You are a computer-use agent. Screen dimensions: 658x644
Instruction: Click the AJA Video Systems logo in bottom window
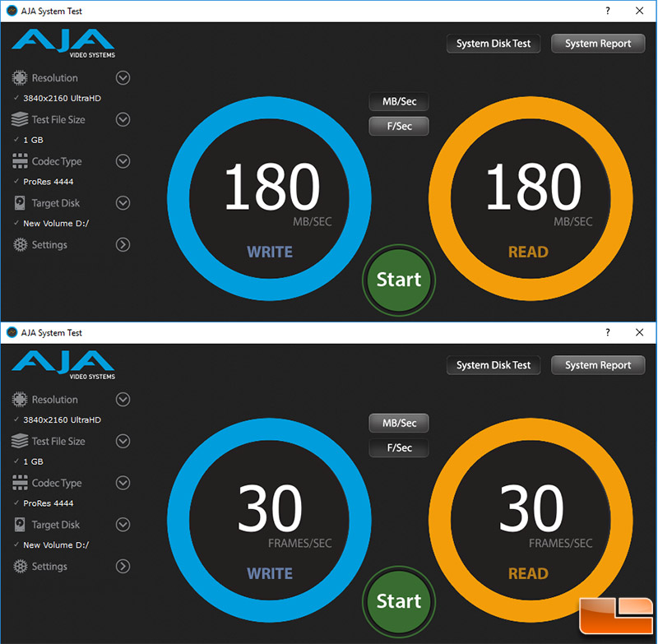tap(63, 365)
